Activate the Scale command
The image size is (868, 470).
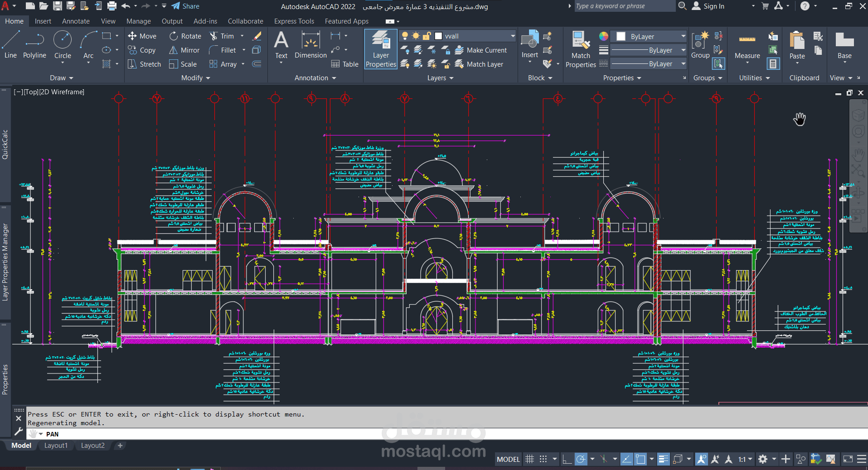(183, 64)
